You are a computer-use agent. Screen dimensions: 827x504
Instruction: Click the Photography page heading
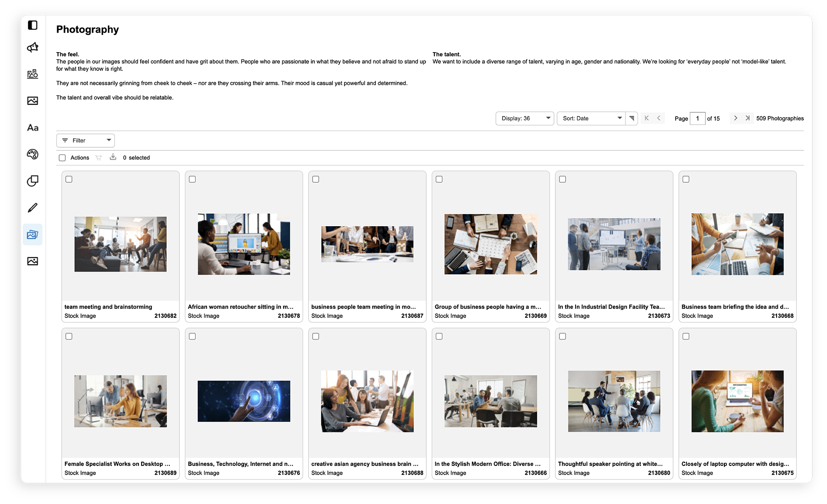point(88,29)
